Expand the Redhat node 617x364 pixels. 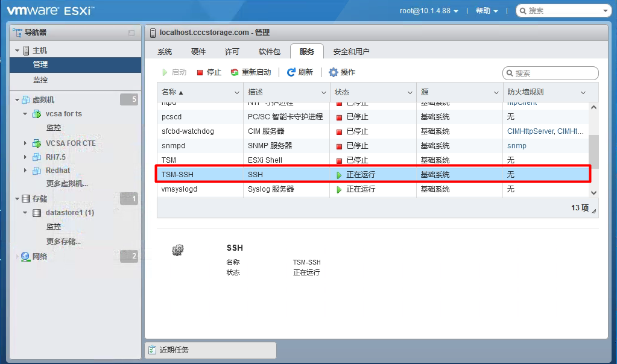point(25,171)
